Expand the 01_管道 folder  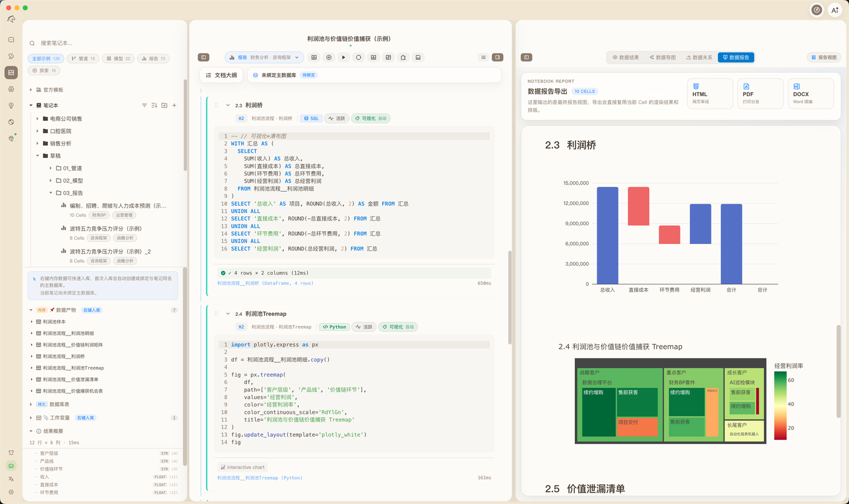click(x=51, y=168)
